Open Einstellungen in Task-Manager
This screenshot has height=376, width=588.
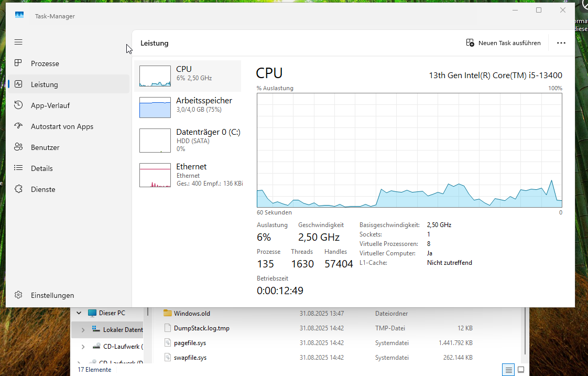point(69,295)
